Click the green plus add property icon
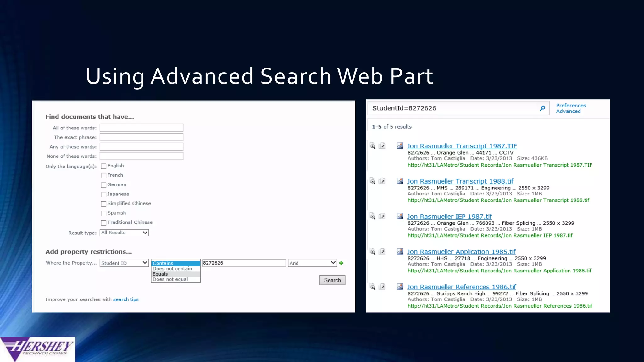Image resolution: width=644 pixels, height=362 pixels. (x=341, y=263)
